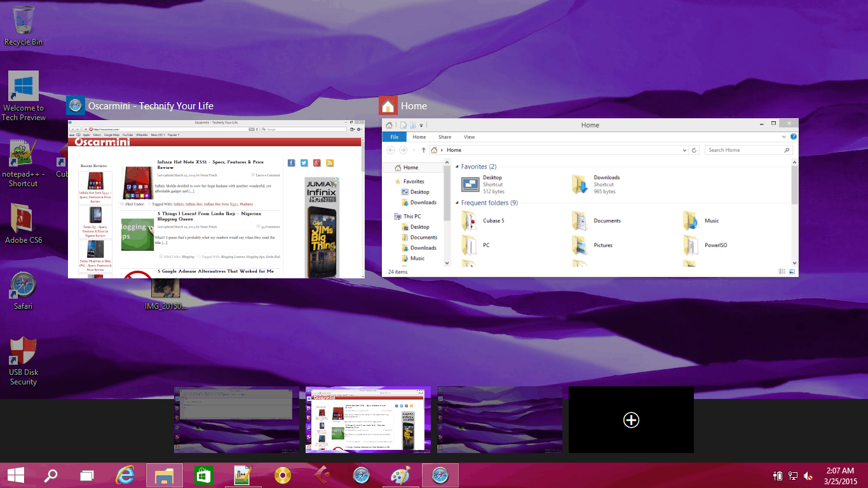Open Internet Explorer from the taskbar
The width and height of the screenshot is (868, 488).
[x=126, y=475]
